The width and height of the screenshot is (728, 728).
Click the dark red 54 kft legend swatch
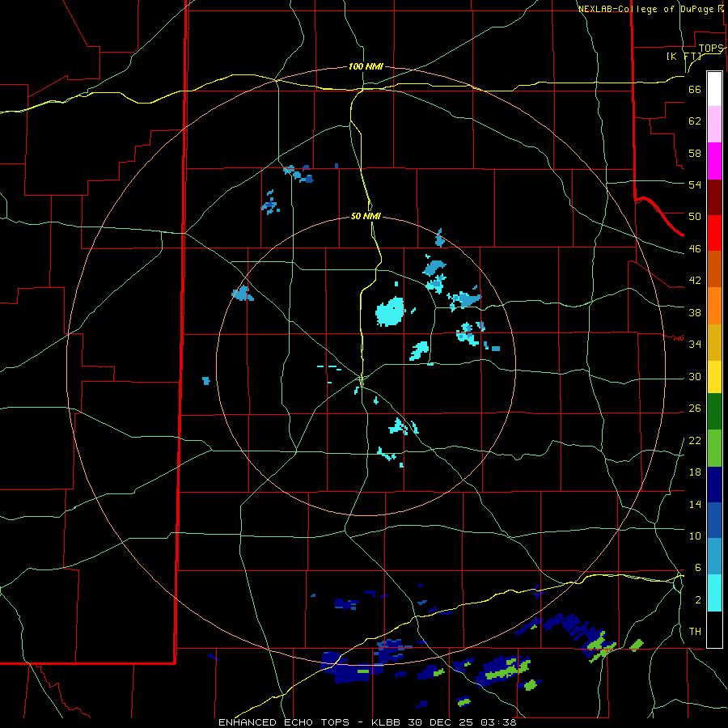[714, 197]
